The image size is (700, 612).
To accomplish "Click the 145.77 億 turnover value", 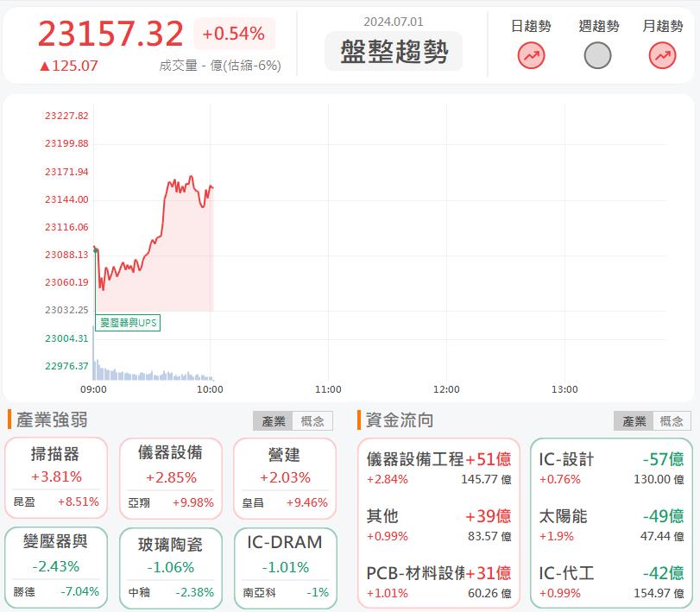I will [x=486, y=479].
